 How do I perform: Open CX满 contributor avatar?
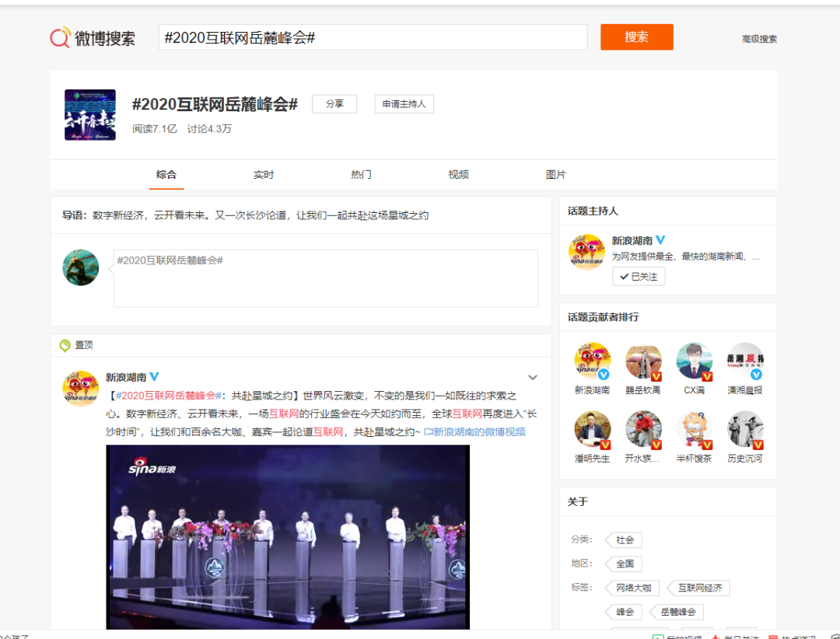tap(695, 361)
